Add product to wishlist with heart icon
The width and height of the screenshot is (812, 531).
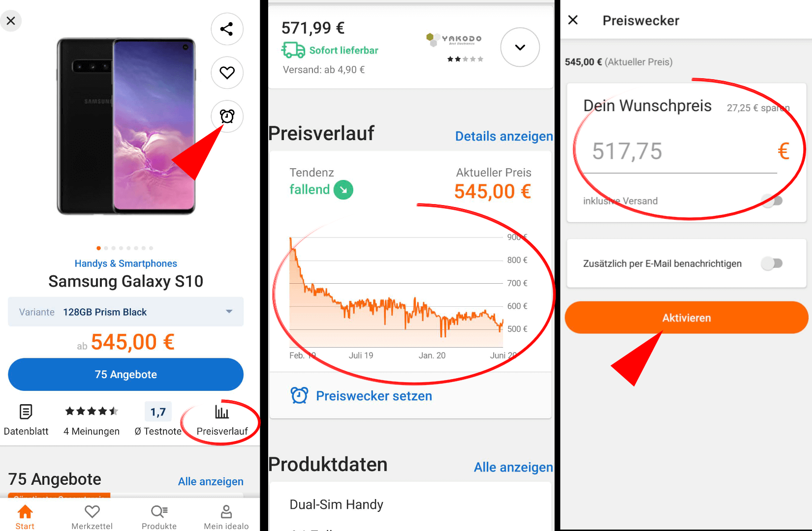click(227, 73)
